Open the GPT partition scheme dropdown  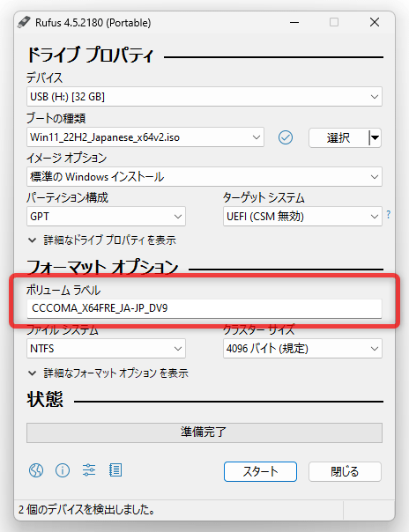(x=106, y=217)
